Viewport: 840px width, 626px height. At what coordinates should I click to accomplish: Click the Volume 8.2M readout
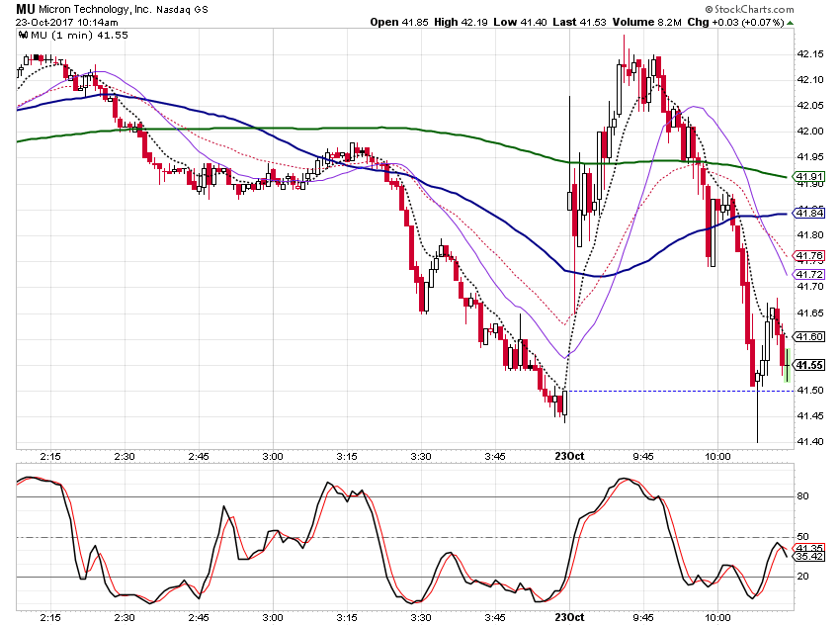pyautogui.click(x=647, y=22)
